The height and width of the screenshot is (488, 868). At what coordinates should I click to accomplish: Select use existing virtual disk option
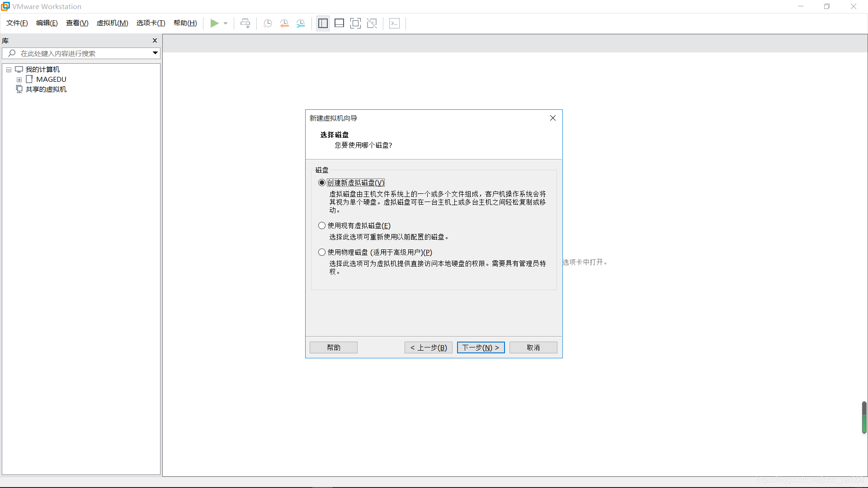click(x=322, y=225)
